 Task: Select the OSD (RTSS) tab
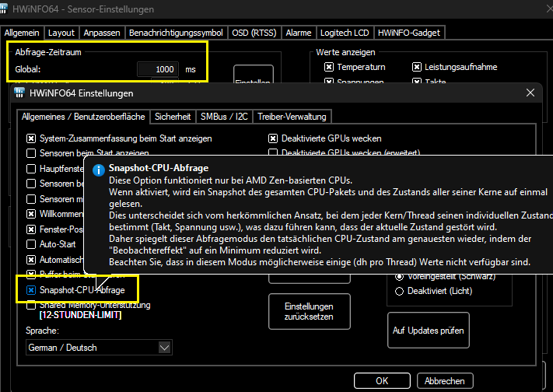click(x=254, y=33)
